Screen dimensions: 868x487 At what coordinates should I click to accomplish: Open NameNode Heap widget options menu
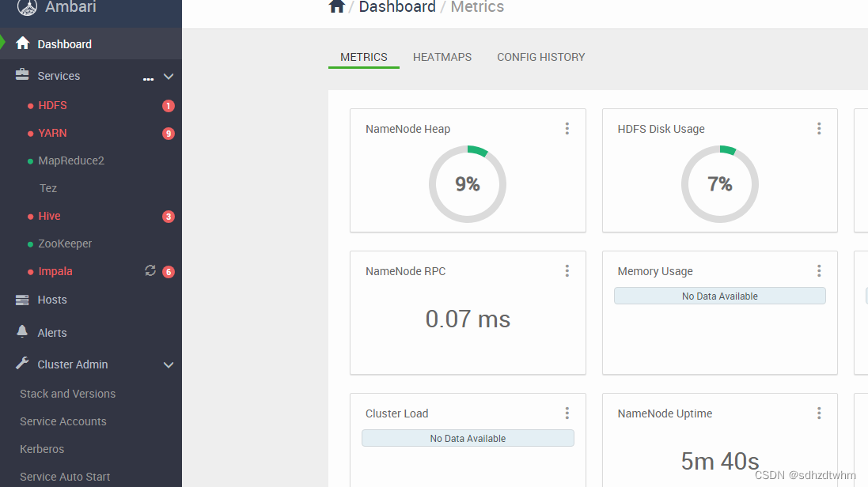coord(567,128)
